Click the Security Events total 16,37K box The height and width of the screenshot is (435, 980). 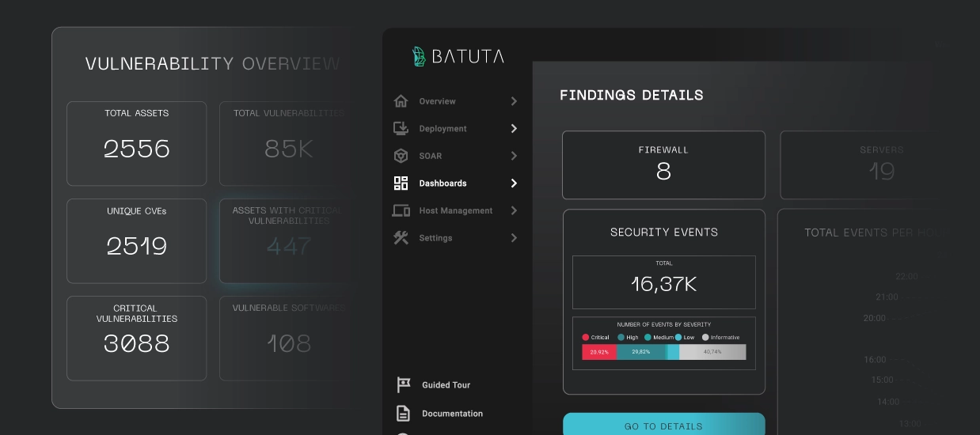pos(663,282)
